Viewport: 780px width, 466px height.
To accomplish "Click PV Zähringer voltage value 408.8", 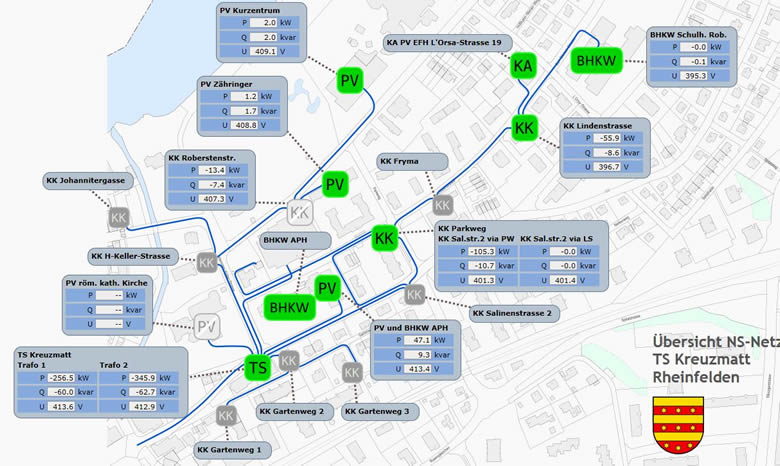I will click(244, 125).
